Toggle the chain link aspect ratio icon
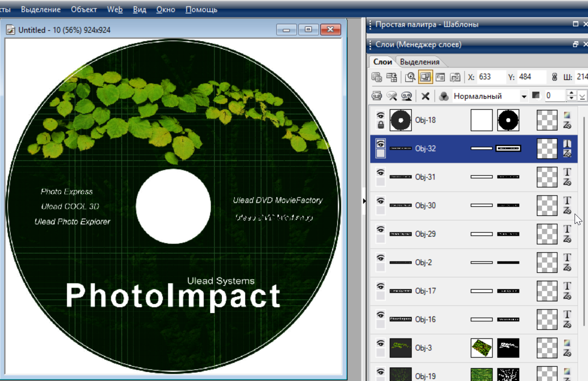The image size is (588, 381). coord(555,77)
